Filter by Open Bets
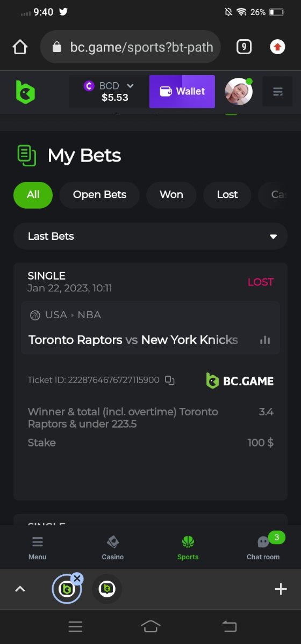 tap(99, 195)
